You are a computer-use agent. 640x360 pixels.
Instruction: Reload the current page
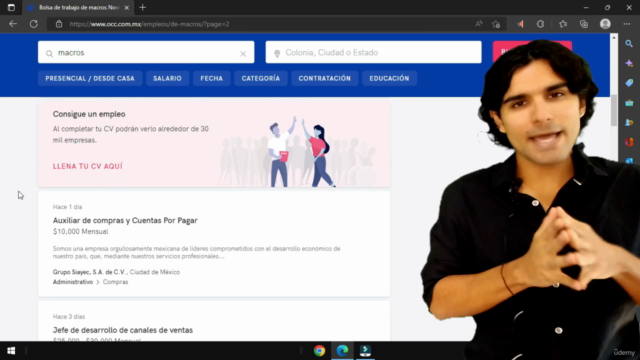tap(34, 24)
